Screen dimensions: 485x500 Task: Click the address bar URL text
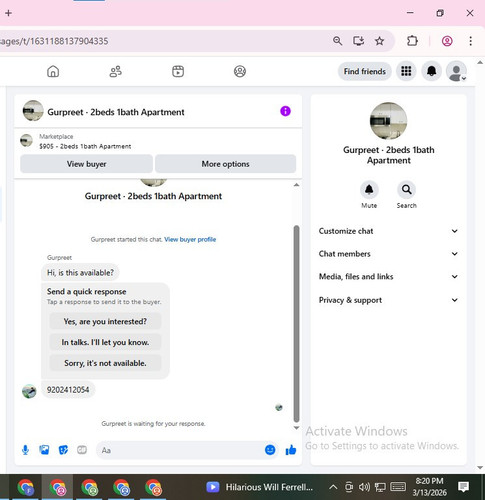(x=54, y=41)
